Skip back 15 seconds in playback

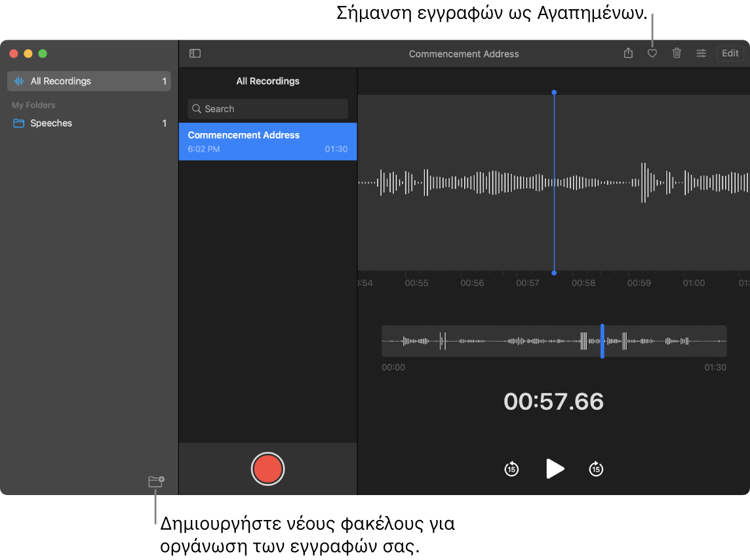(511, 469)
